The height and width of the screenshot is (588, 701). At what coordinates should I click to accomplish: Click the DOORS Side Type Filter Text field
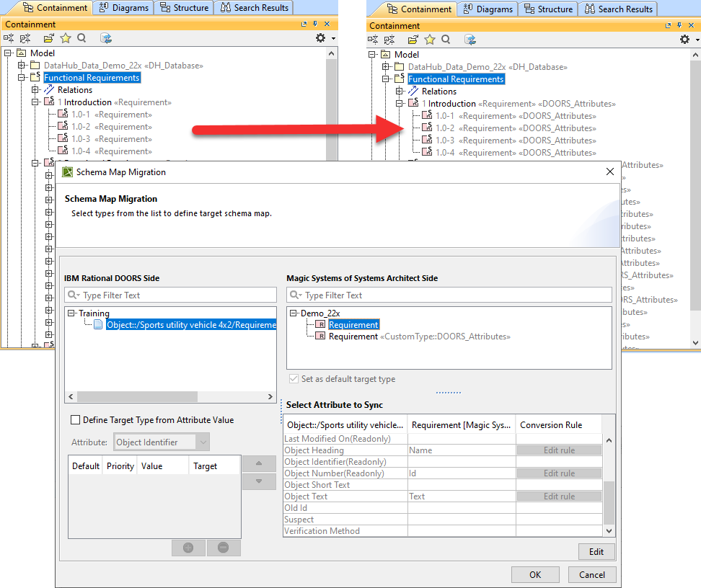pos(170,295)
